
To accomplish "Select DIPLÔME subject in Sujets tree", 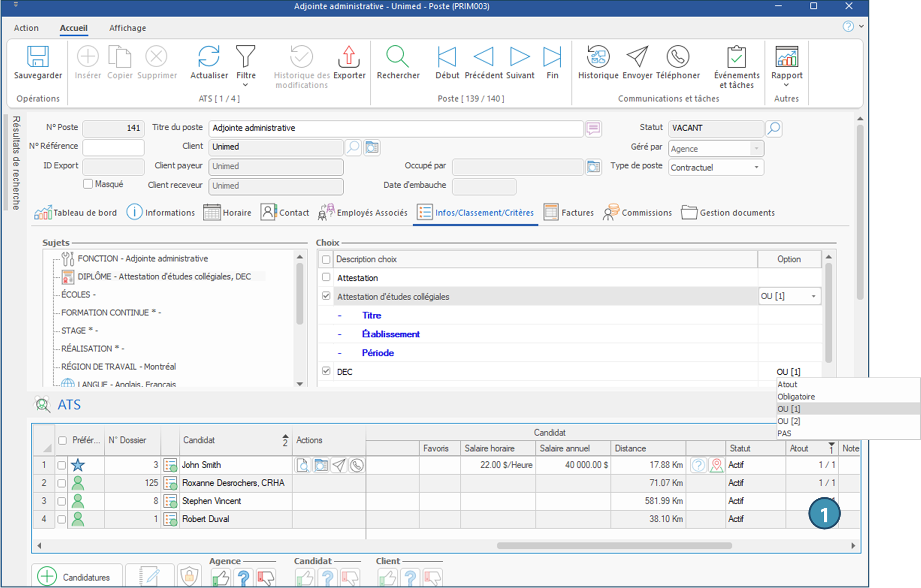I will pos(164,277).
